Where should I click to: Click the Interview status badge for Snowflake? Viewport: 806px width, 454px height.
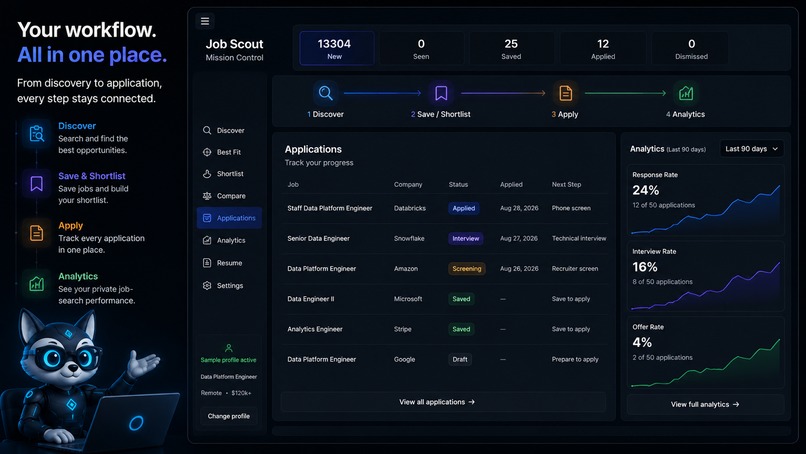[466, 239]
